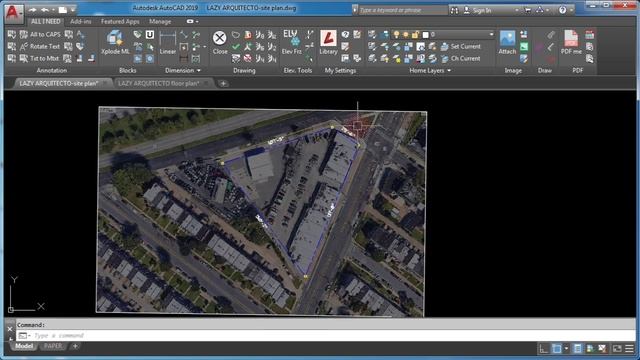
Task: Click the satellite image in the drawing area
Action: click(261, 211)
